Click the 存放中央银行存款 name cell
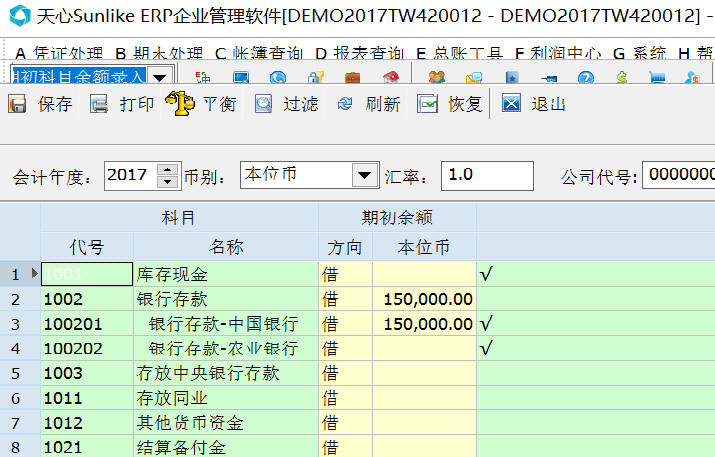The width and height of the screenshot is (715, 457). tap(226, 373)
